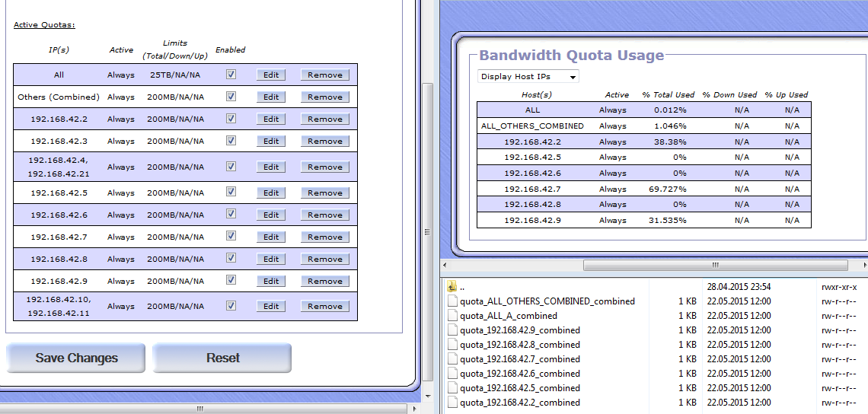
Task: Click the Save Changes button
Action: (x=76, y=358)
